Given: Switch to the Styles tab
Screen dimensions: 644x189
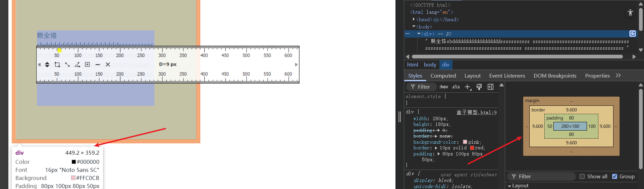Looking at the screenshot, I should (x=415, y=76).
